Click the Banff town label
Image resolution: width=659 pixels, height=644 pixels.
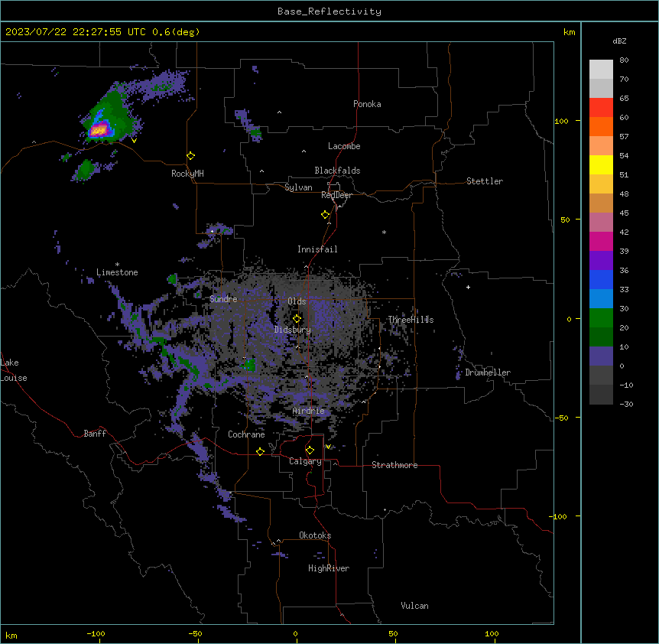point(95,434)
